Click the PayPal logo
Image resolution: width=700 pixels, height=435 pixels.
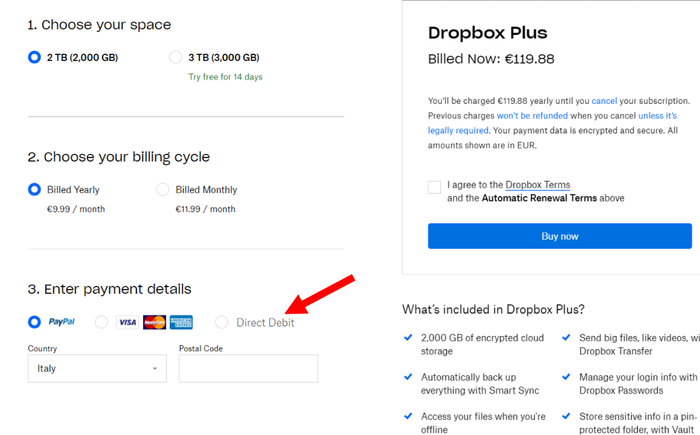coord(61,322)
